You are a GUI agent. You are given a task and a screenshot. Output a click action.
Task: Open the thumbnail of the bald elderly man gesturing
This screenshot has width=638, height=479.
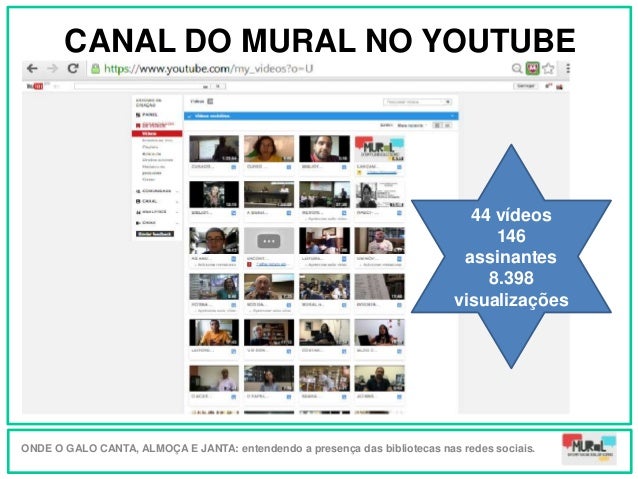click(x=269, y=287)
